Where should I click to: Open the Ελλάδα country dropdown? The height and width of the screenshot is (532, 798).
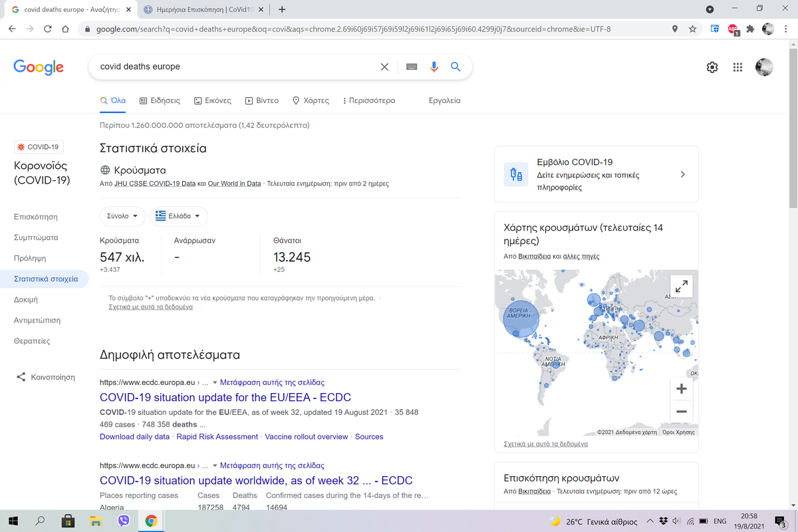coord(178,216)
